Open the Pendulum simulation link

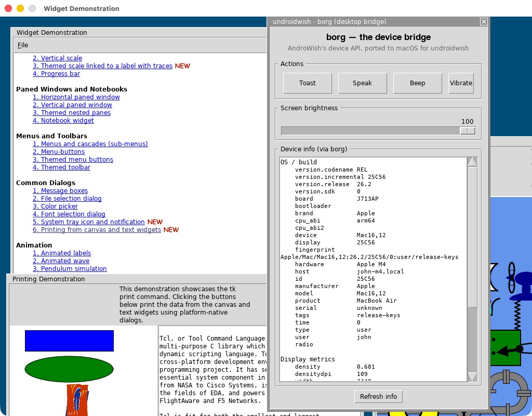click(x=70, y=269)
